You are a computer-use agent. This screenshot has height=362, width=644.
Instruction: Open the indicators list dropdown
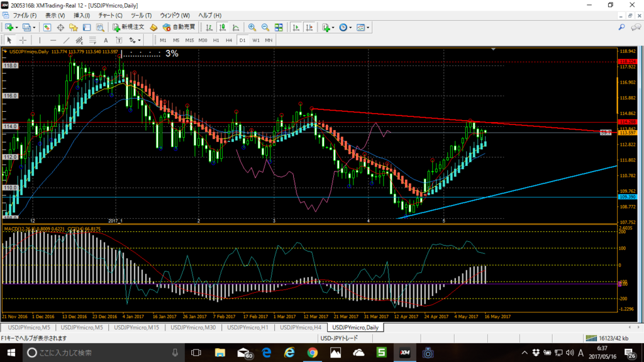[x=328, y=28]
